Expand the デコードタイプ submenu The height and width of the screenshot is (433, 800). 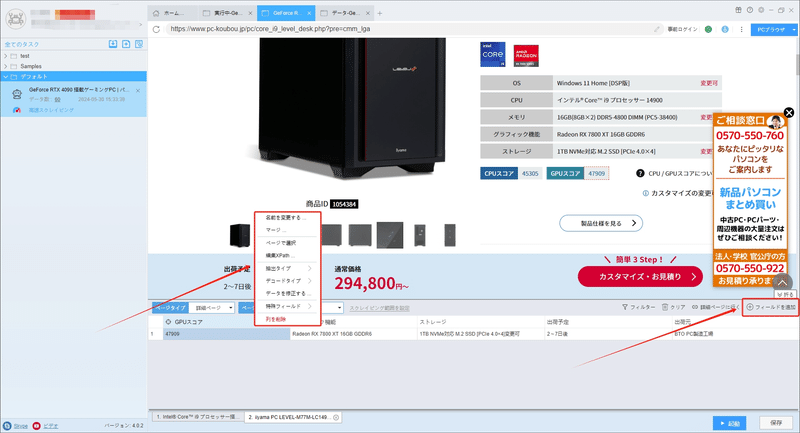288,281
